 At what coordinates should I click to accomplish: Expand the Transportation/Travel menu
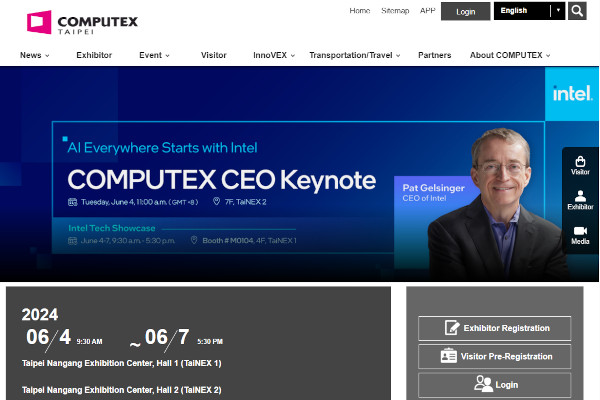click(354, 55)
